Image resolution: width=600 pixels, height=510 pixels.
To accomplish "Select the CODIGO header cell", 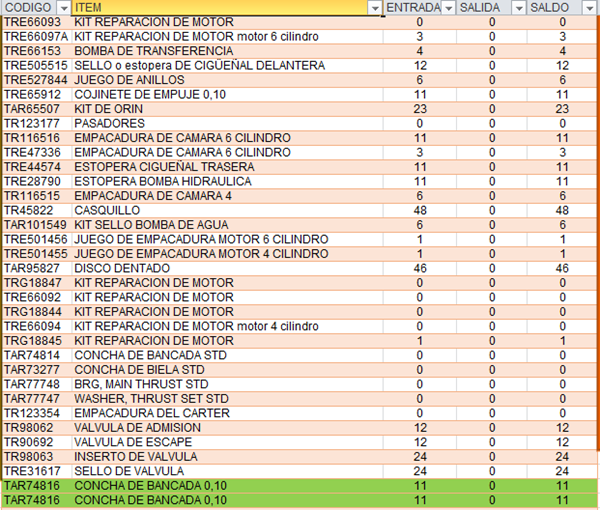I will tap(36, 8).
